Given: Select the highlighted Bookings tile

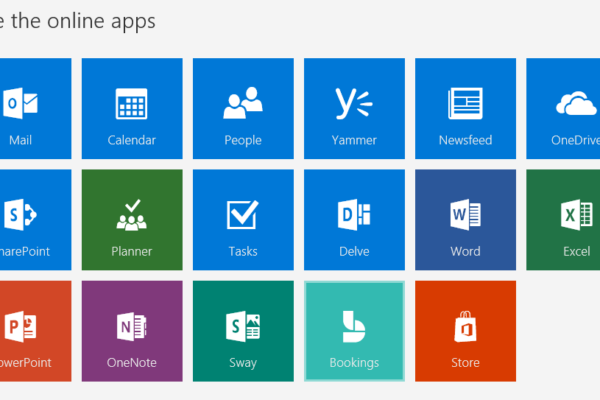Looking at the screenshot, I should [354, 331].
